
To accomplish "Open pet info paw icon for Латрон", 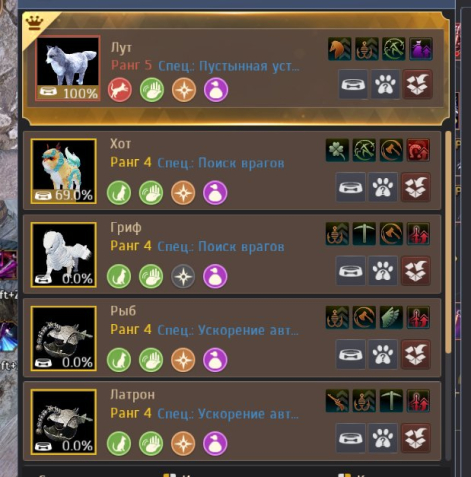I will click(x=382, y=438).
